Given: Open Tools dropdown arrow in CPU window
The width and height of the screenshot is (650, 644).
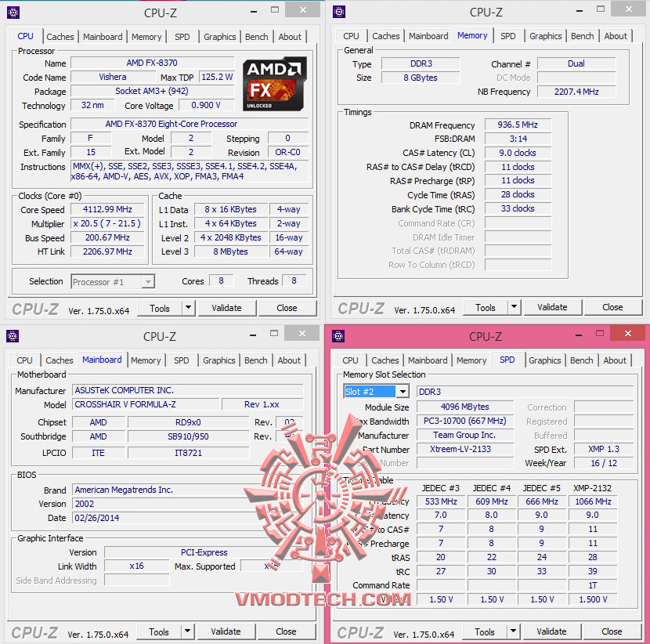Looking at the screenshot, I should [188, 308].
